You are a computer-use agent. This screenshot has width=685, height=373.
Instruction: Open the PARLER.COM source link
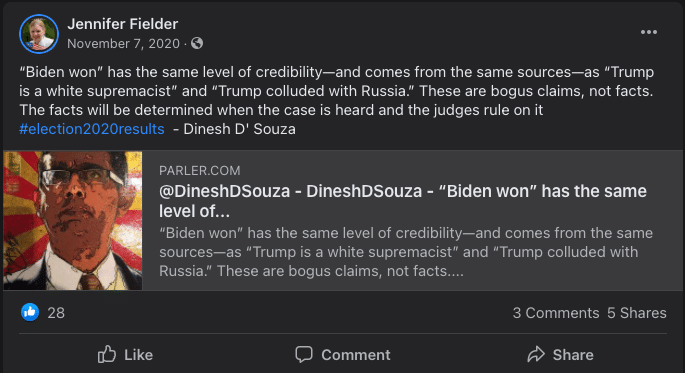click(x=200, y=170)
